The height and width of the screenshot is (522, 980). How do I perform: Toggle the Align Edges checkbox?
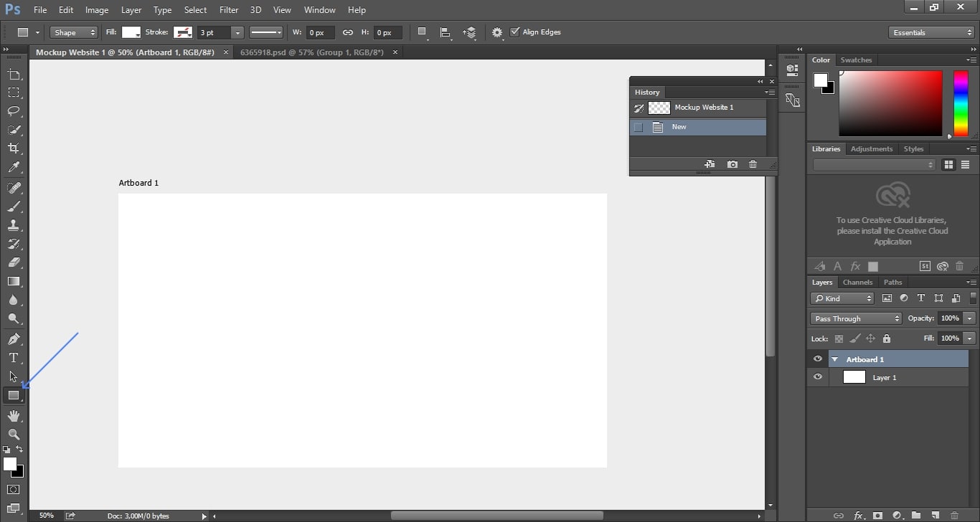point(514,32)
